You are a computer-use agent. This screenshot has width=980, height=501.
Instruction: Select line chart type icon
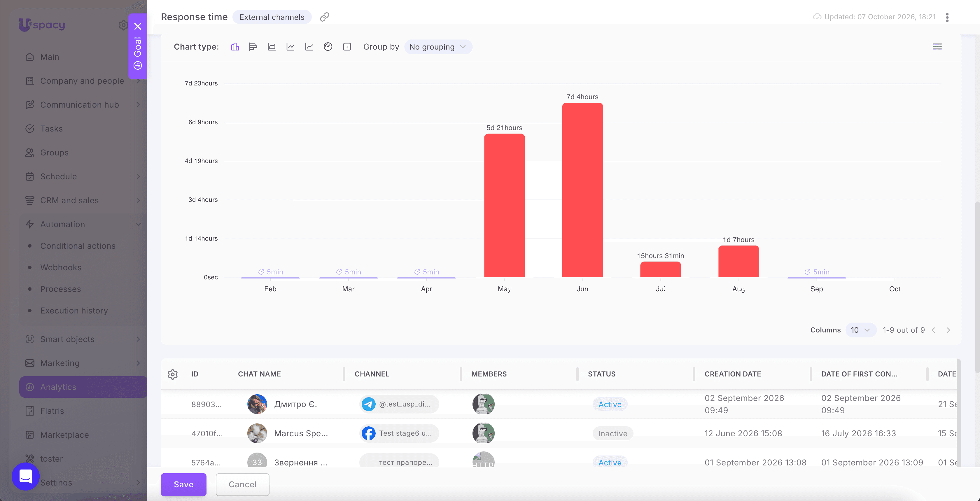click(290, 47)
